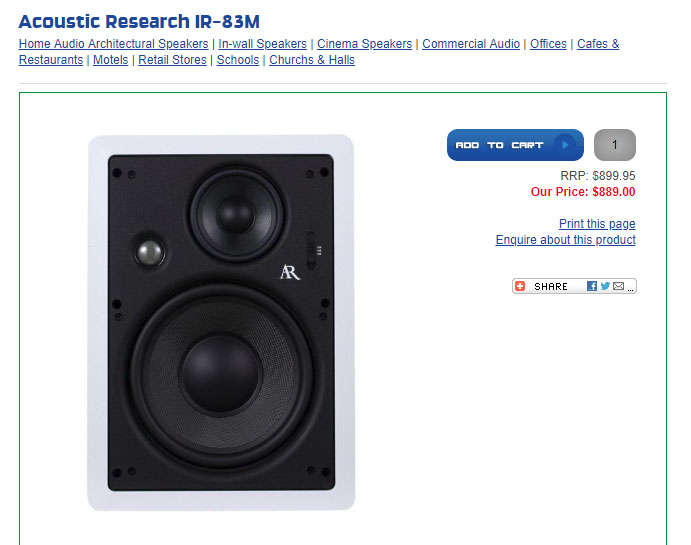Select the Cinema Speakers link
The height and width of the screenshot is (545, 691).
tap(364, 44)
